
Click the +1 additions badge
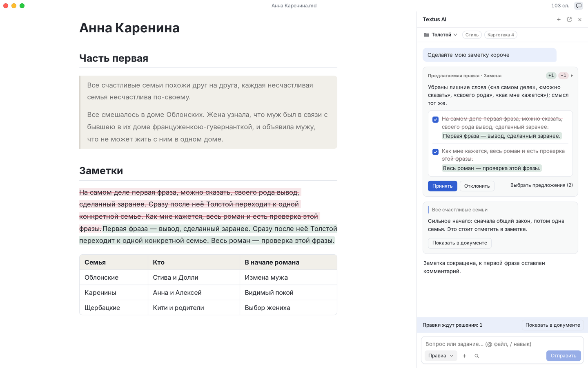tap(551, 76)
